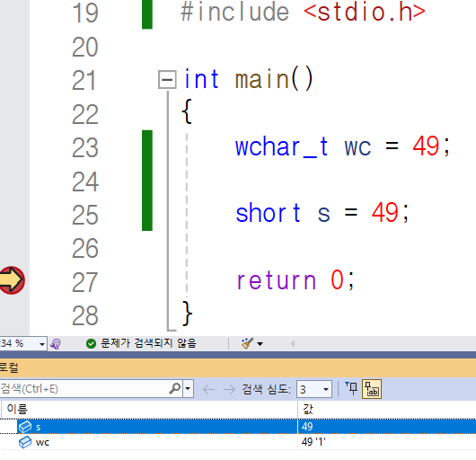Toggle the highlighted text-view 'ab' icon
The width and height of the screenshot is (476, 460).
click(372, 389)
